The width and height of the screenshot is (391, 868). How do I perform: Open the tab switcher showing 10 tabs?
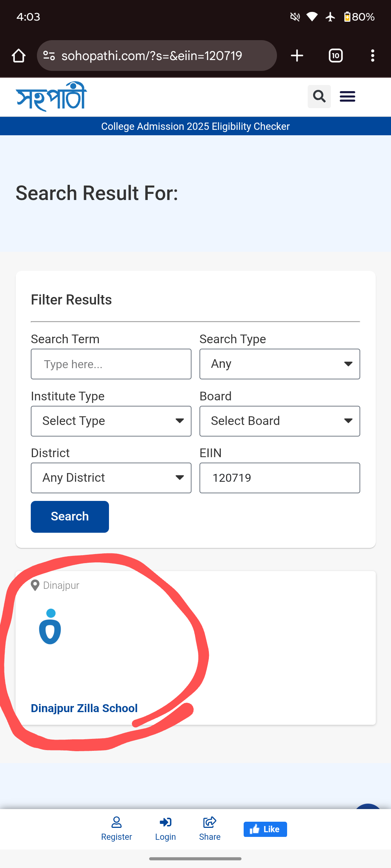click(336, 56)
